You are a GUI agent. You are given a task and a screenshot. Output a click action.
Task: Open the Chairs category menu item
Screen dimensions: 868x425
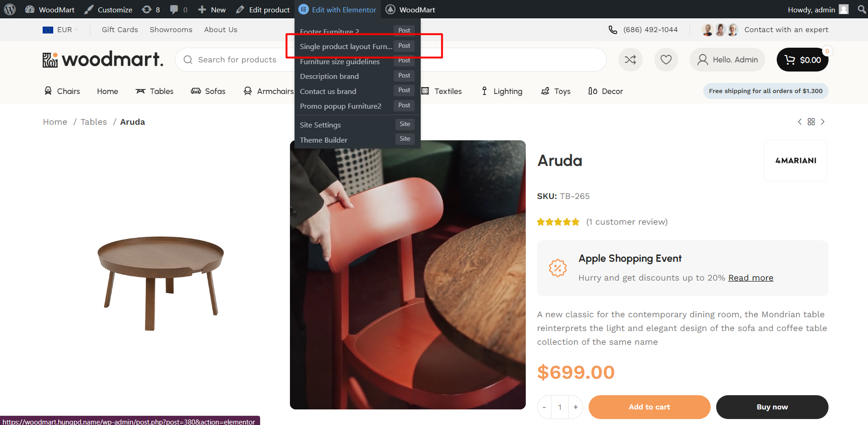click(x=62, y=91)
